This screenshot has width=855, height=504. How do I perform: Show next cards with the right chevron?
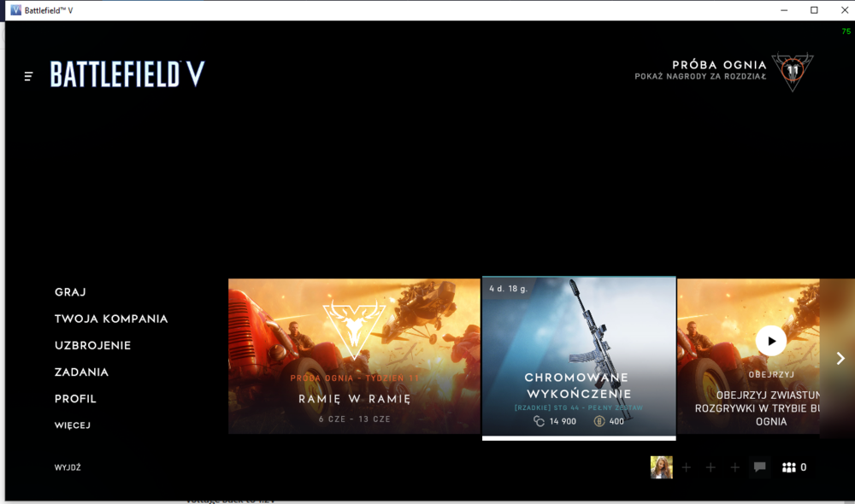tap(840, 358)
